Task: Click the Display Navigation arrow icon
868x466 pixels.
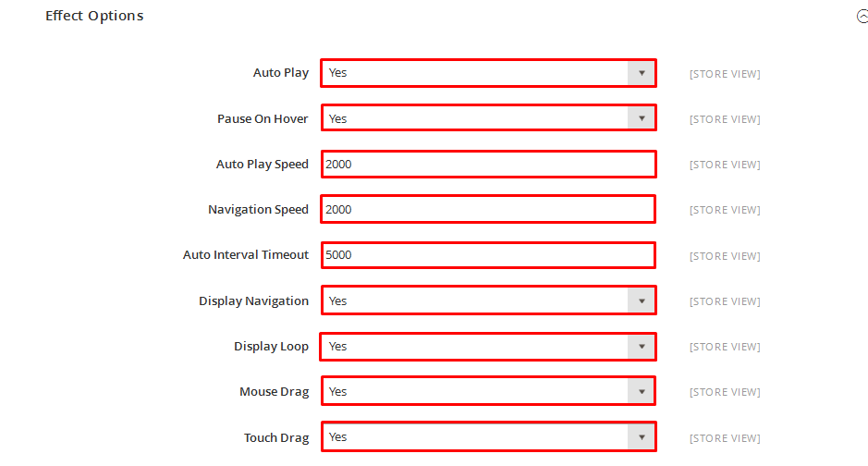Action: [641, 300]
